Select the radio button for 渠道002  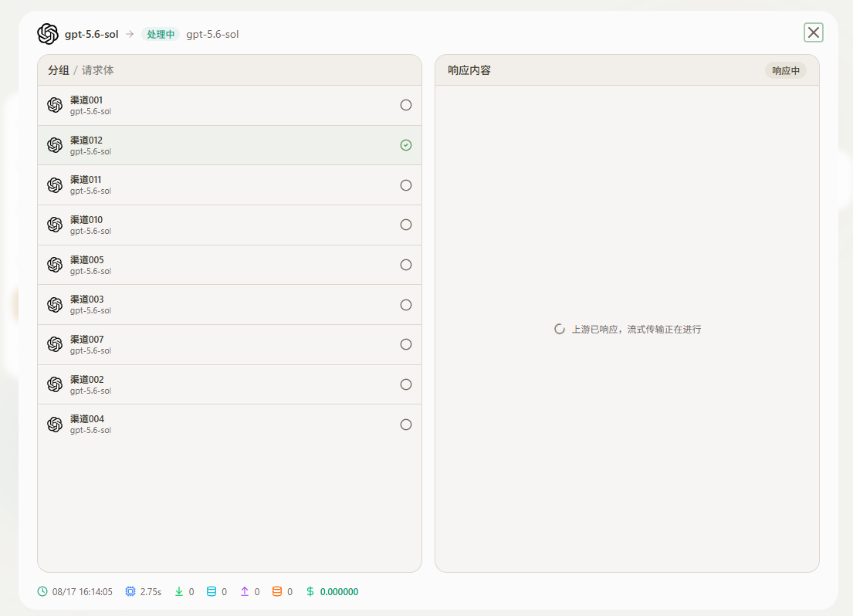pos(406,384)
